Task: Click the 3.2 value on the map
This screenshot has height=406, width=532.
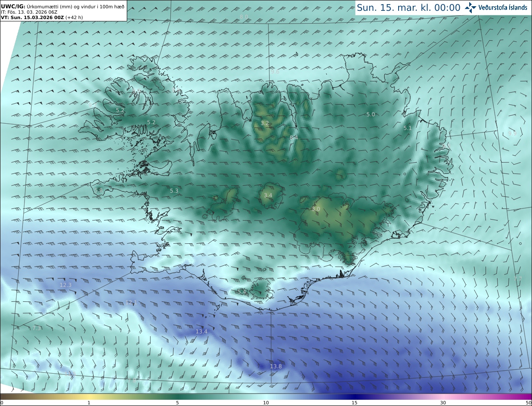Action: point(265,123)
